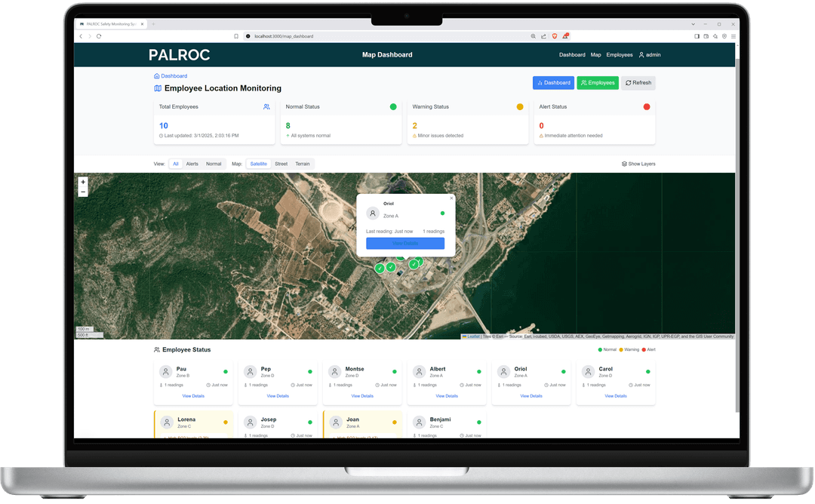Click the home icon in Dashboard breadcrumb
The height and width of the screenshot is (504, 815).
tap(156, 76)
